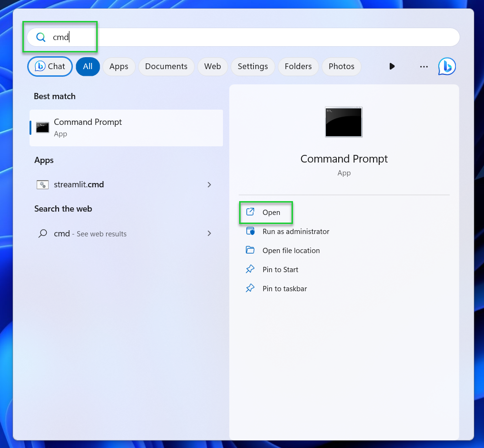484x448 pixels.
Task: Click the Open file location folder icon
Action: pyautogui.click(x=250, y=250)
